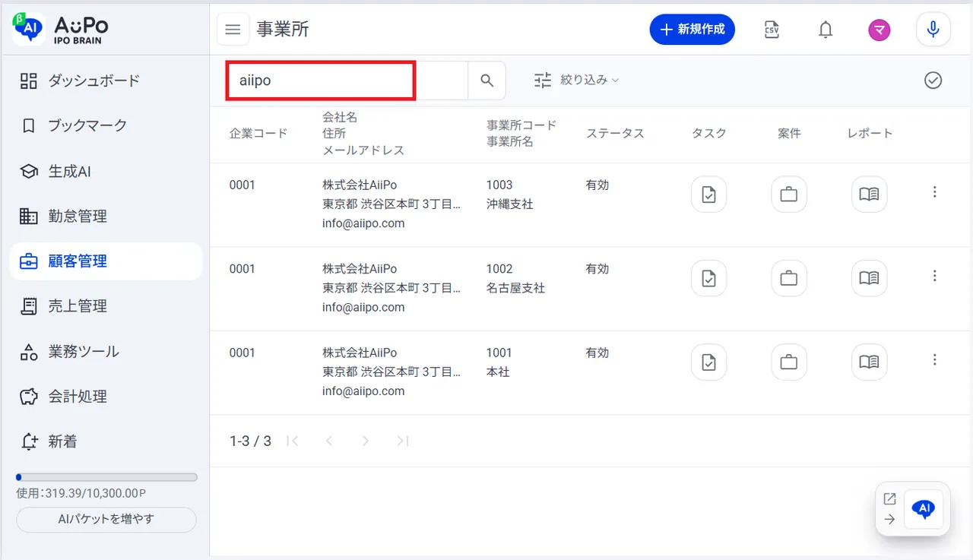Image resolution: width=973 pixels, height=560 pixels.
Task: Open report book icon for 名古屋支社
Action: click(x=869, y=278)
